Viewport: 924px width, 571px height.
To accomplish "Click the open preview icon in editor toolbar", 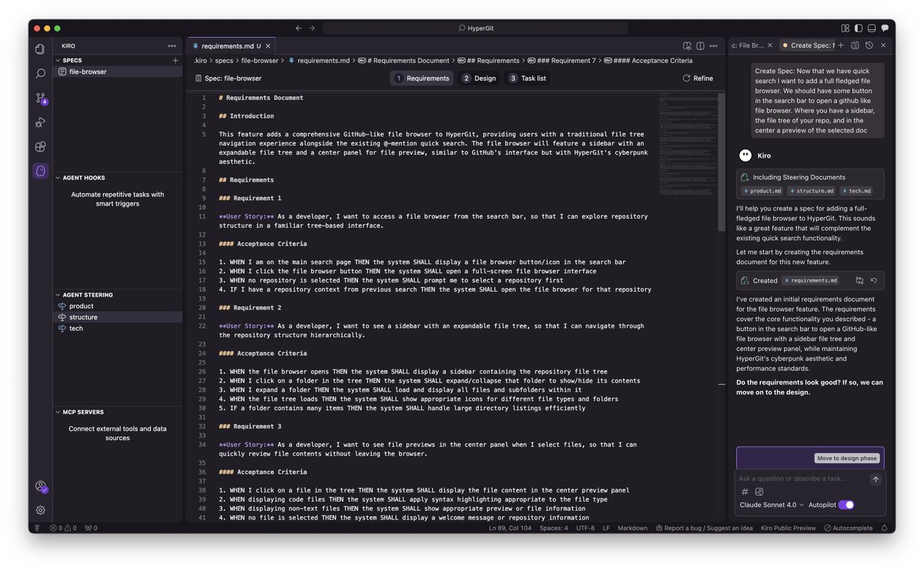I will coord(688,45).
